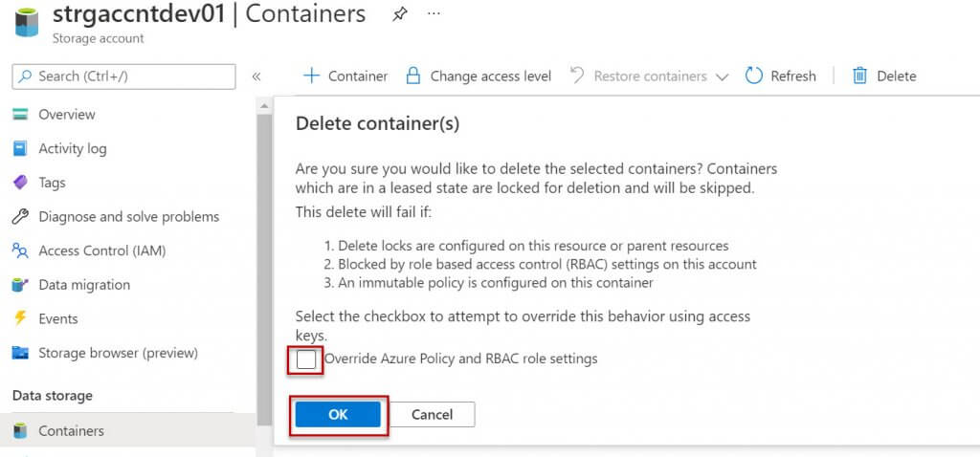Click the Events lightning icon
This screenshot has width=980, height=457.
click(20, 318)
